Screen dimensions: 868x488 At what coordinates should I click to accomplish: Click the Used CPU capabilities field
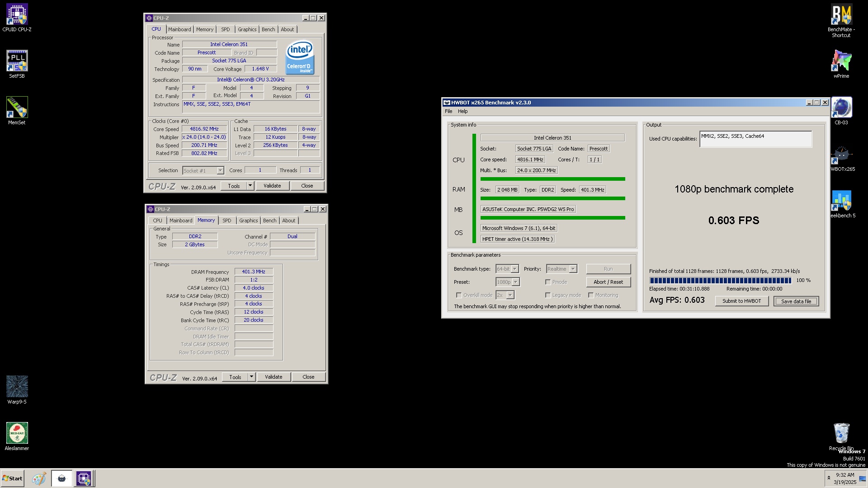click(756, 139)
